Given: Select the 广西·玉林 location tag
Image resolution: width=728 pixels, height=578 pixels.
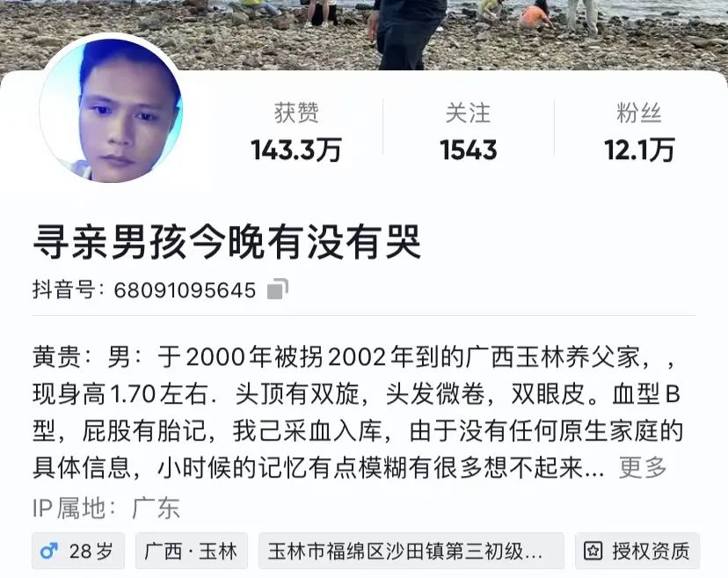Looking at the screenshot, I should [192, 551].
